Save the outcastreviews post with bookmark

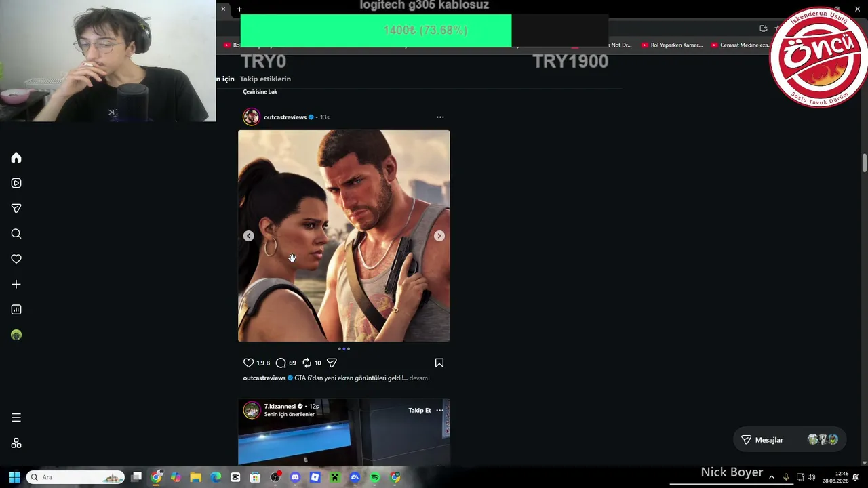[439, 363]
